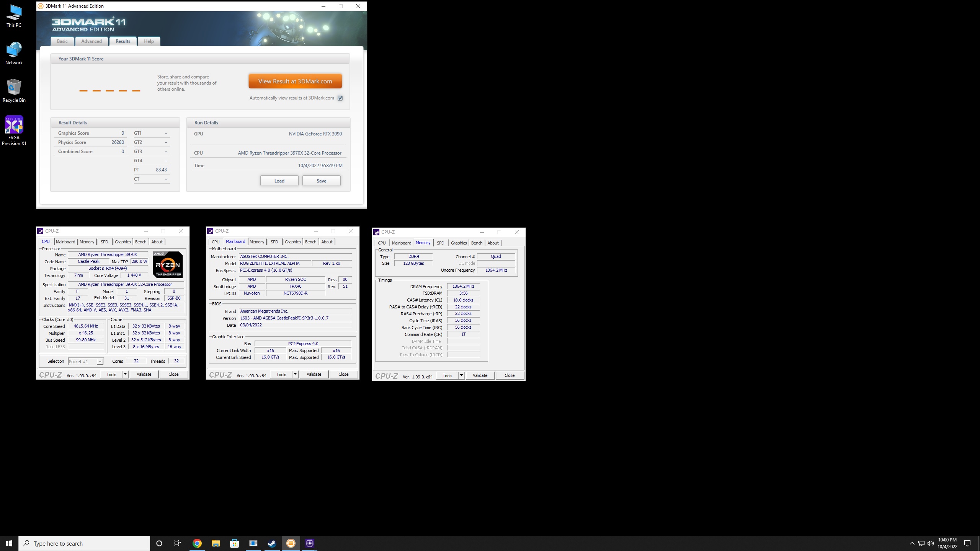
Task: Open Bench tab in first CPU-Z window
Action: tap(141, 242)
